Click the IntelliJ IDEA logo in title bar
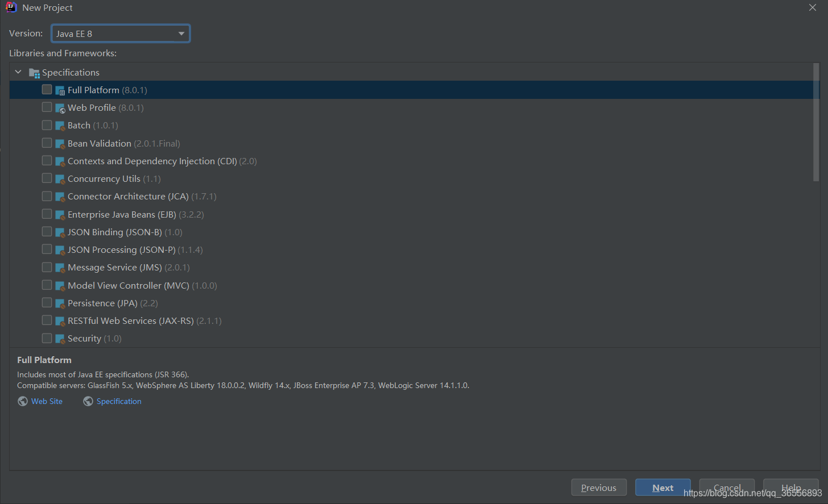This screenshot has width=828, height=504. coord(11,7)
